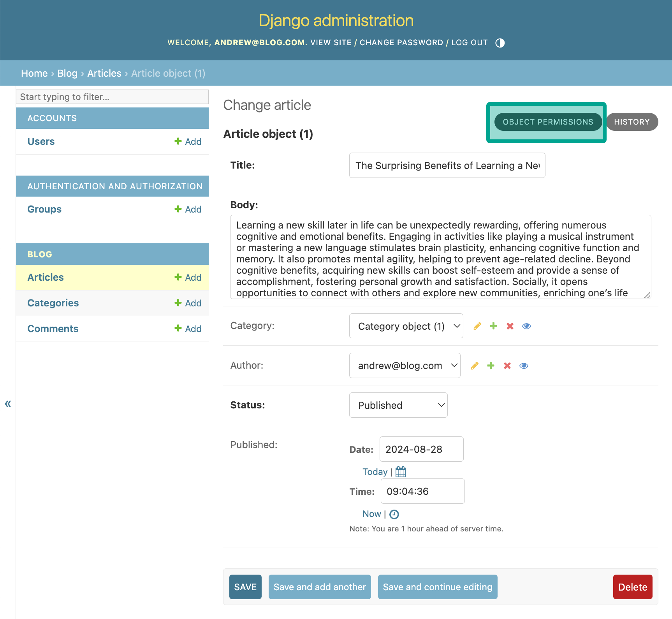Collapse the sidebar with double chevron
672x619 pixels.
click(8, 404)
